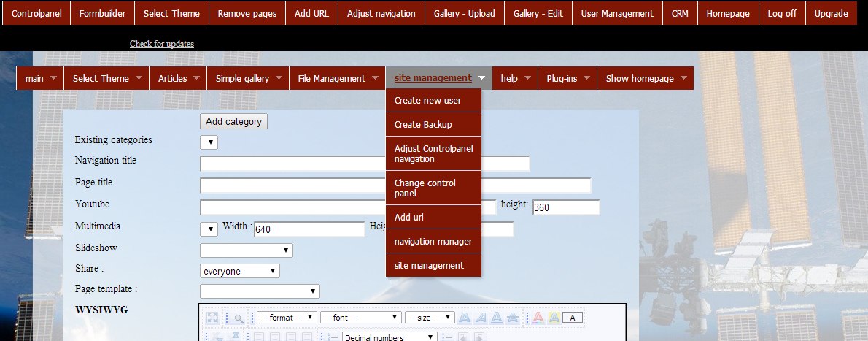Choose navigation manager in the open menu
The width and height of the screenshot is (868, 341).
pyautogui.click(x=433, y=241)
